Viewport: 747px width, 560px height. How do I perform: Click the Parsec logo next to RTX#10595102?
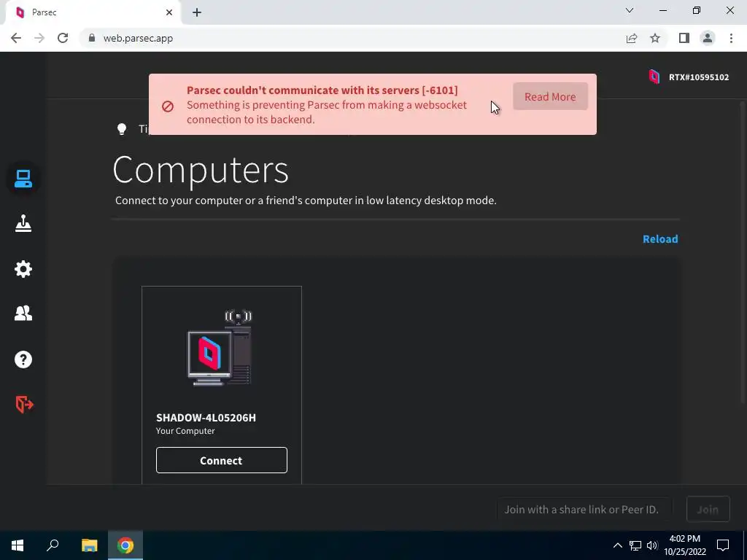coord(654,77)
